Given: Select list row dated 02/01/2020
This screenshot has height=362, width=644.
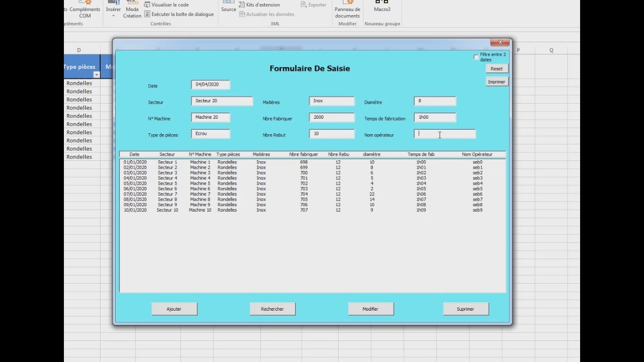Looking at the screenshot, I should (312, 167).
